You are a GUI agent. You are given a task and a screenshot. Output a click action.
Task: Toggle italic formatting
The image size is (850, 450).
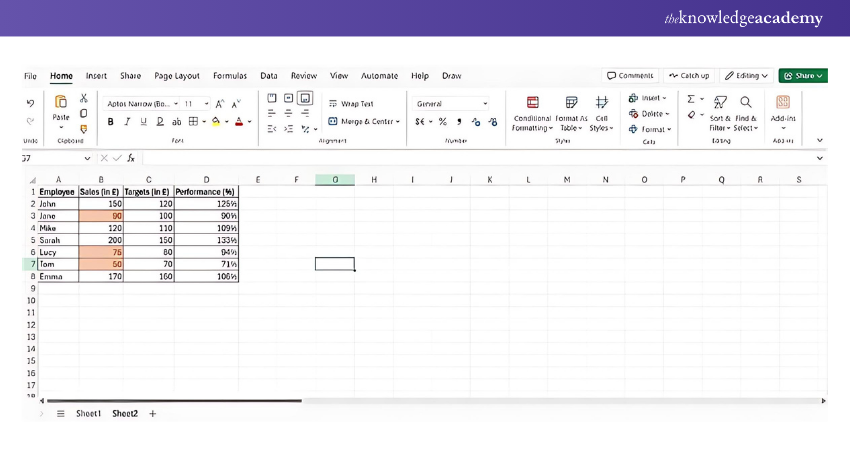[x=127, y=122]
